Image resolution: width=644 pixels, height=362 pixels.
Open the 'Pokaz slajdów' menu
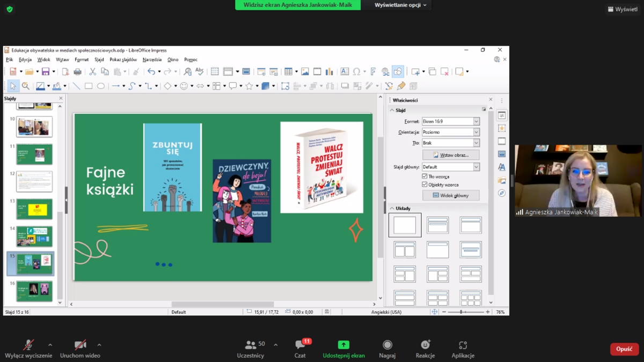[x=123, y=60]
